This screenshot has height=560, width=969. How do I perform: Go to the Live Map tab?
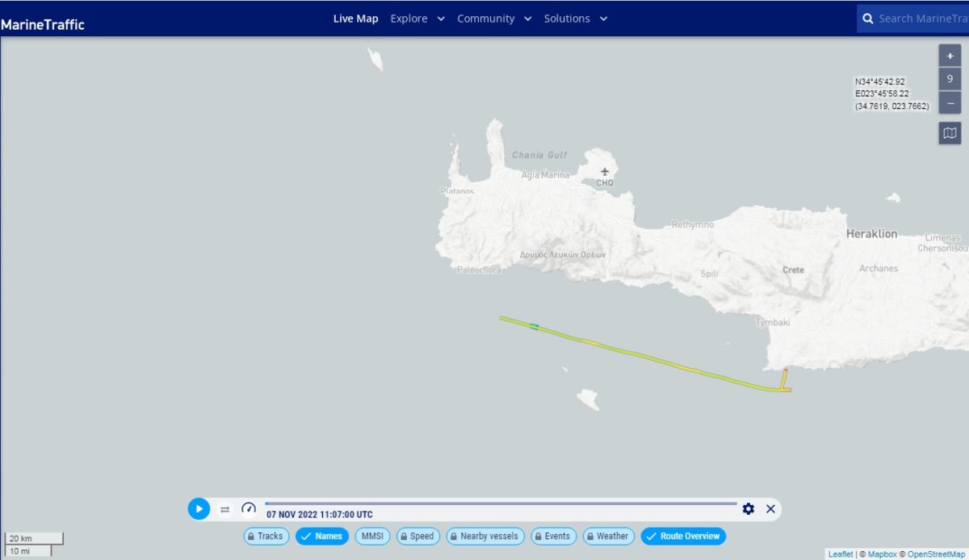coord(355,19)
